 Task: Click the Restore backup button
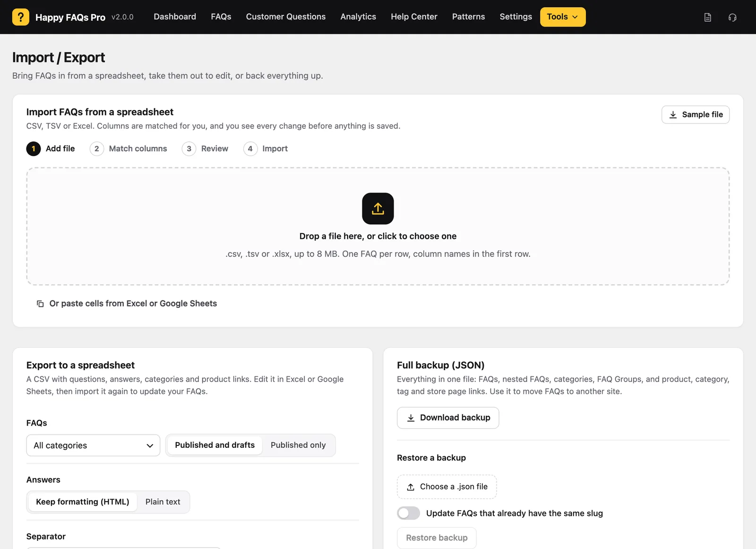(x=437, y=538)
